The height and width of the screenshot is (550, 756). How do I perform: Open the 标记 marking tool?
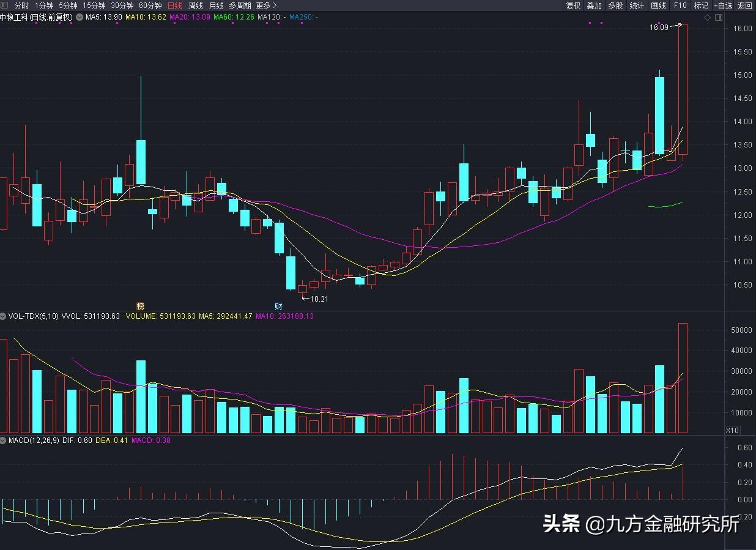click(x=701, y=5)
